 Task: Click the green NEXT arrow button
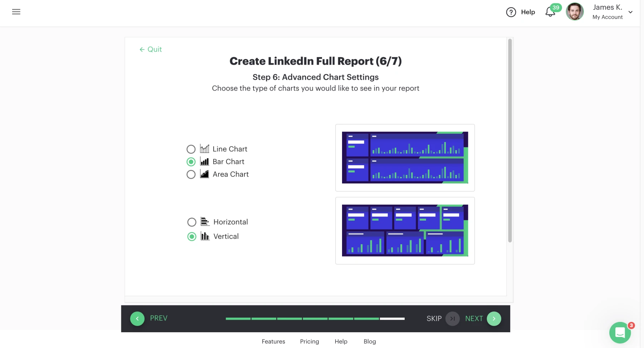click(494, 319)
